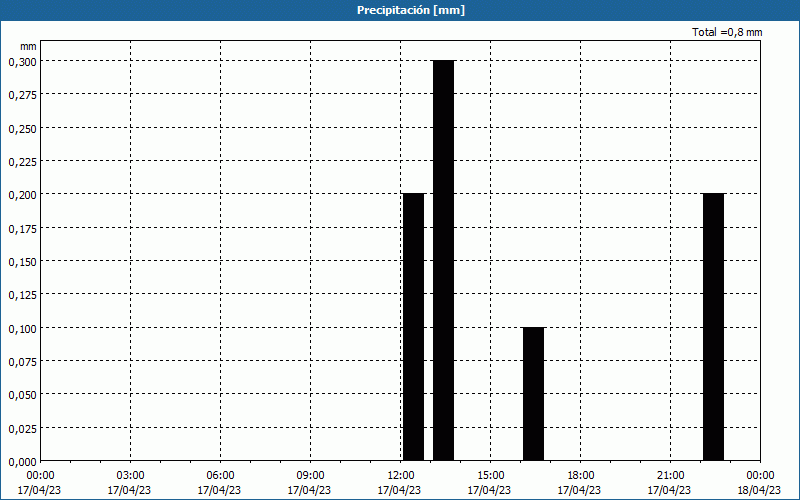
Task: Click the 00:00 18/04/23 axis label
Action: coord(759,483)
